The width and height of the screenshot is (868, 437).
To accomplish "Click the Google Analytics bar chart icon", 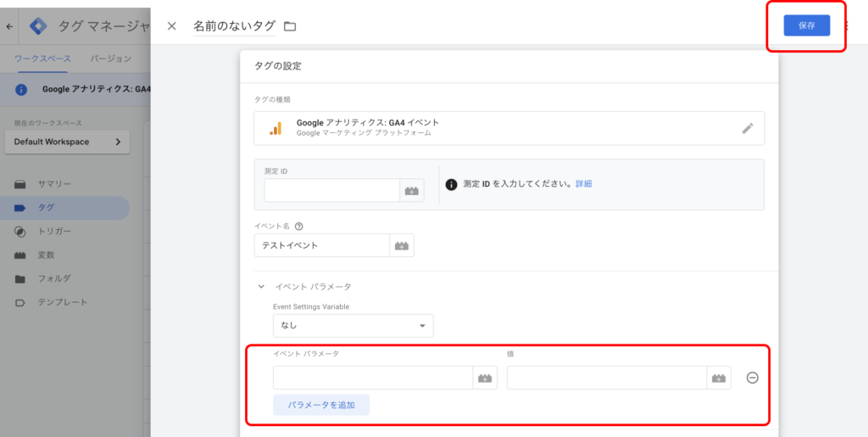I will coord(275,128).
